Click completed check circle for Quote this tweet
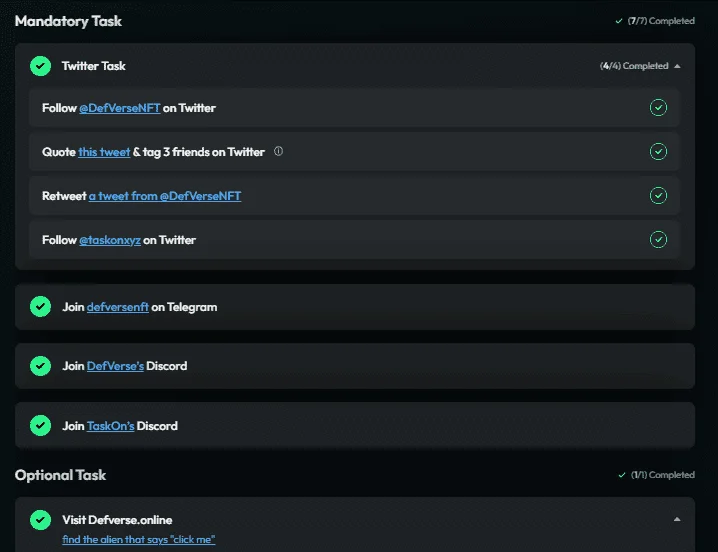This screenshot has height=552, width=718. pyautogui.click(x=658, y=152)
